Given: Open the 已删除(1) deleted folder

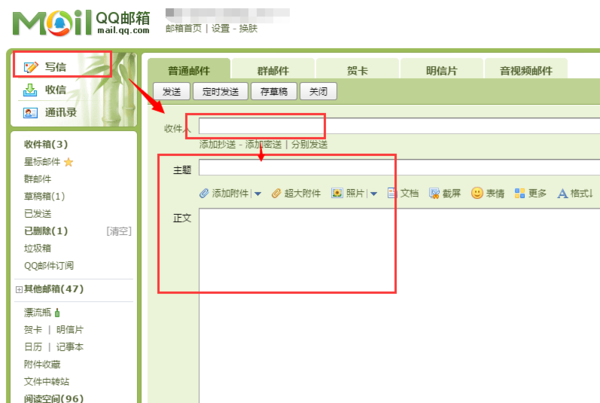Looking at the screenshot, I should pyautogui.click(x=46, y=231).
